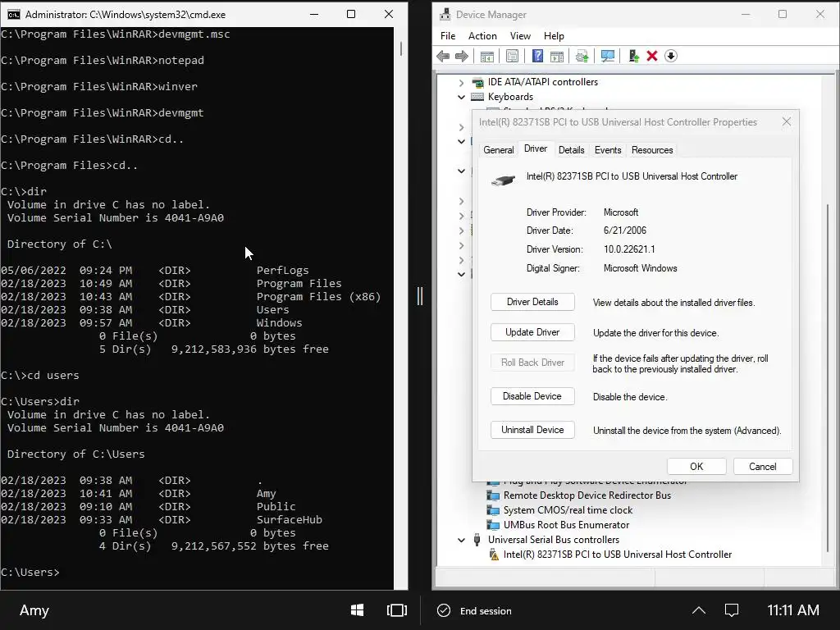The image size is (840, 630).
Task: Click the Device Manager title bar icon
Action: [x=445, y=15]
